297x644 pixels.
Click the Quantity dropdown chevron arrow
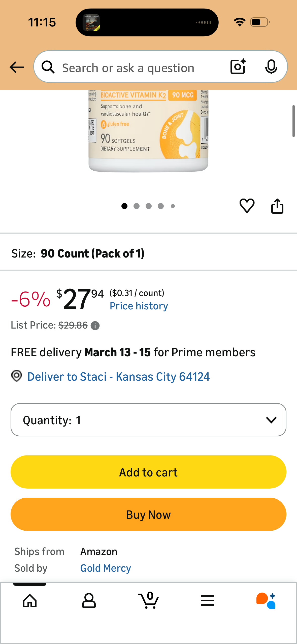coord(271,420)
